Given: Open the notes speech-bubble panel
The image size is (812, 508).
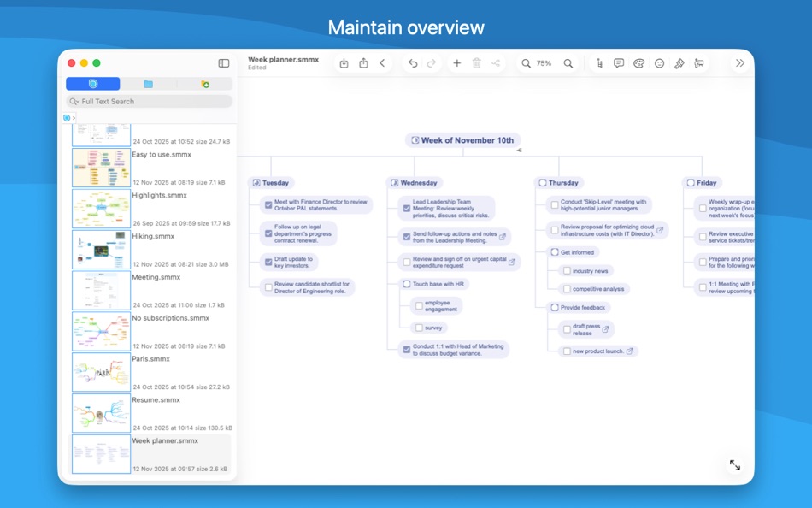Looking at the screenshot, I should point(619,62).
